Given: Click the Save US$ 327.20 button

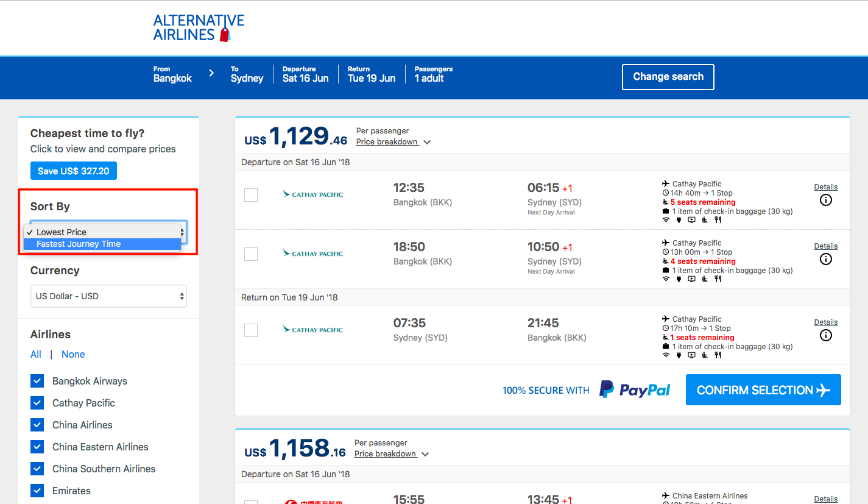Looking at the screenshot, I should pos(74,171).
